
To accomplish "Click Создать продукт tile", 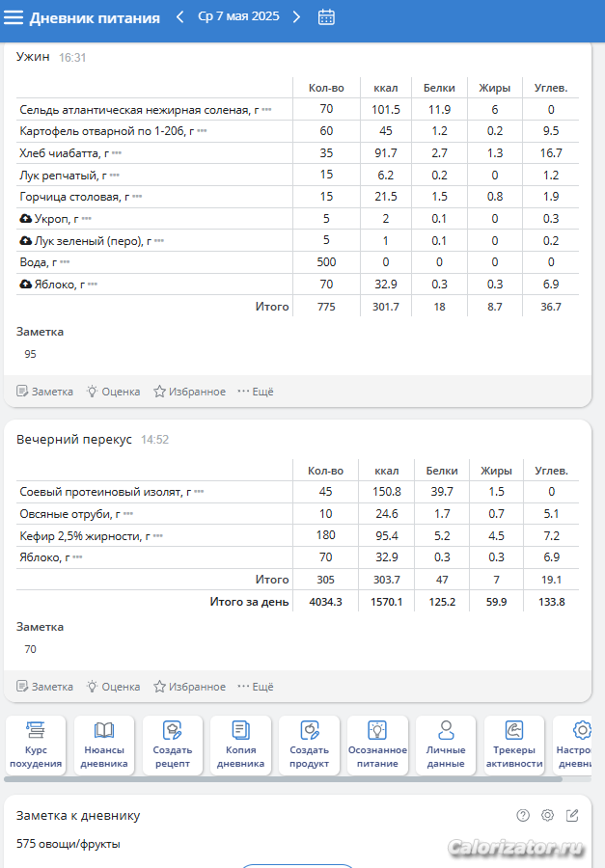I will [309, 746].
